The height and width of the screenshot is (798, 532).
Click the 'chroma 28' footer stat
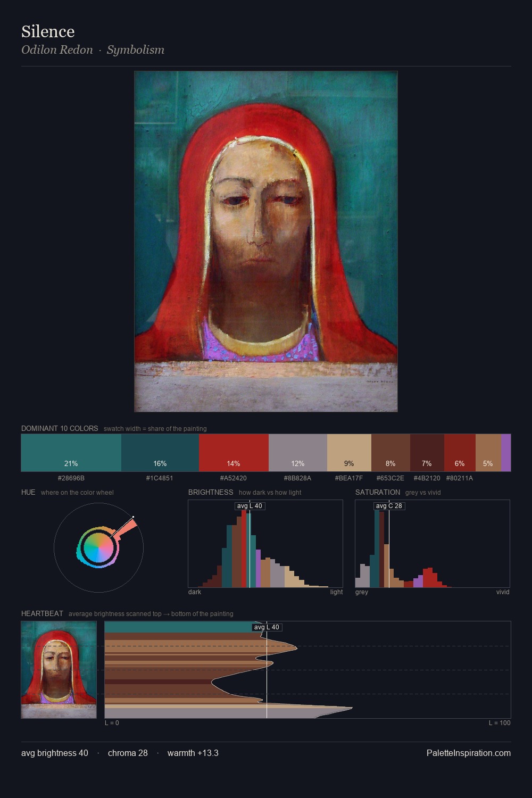pos(128,753)
